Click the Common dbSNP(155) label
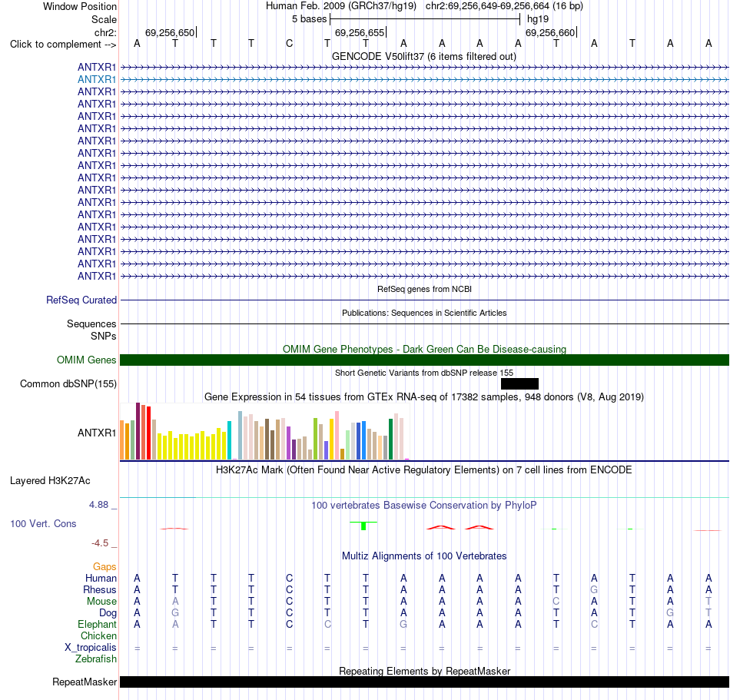The image size is (730, 700). click(68, 384)
